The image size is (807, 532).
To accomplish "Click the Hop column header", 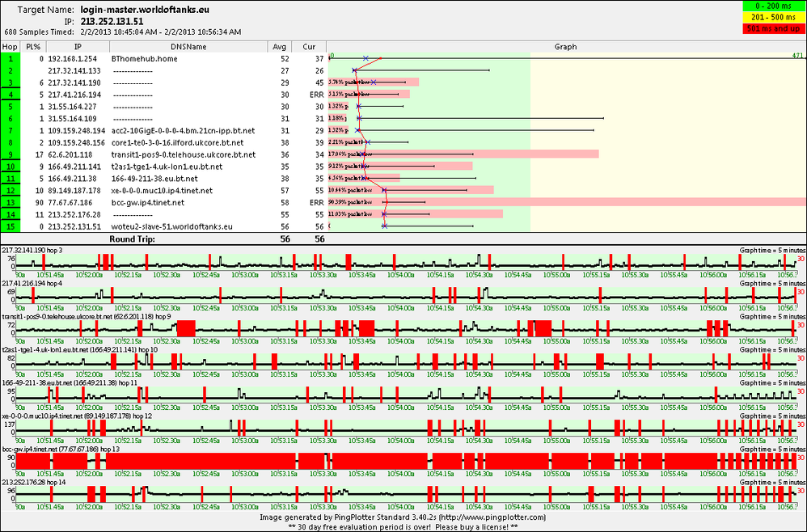I will (10, 47).
